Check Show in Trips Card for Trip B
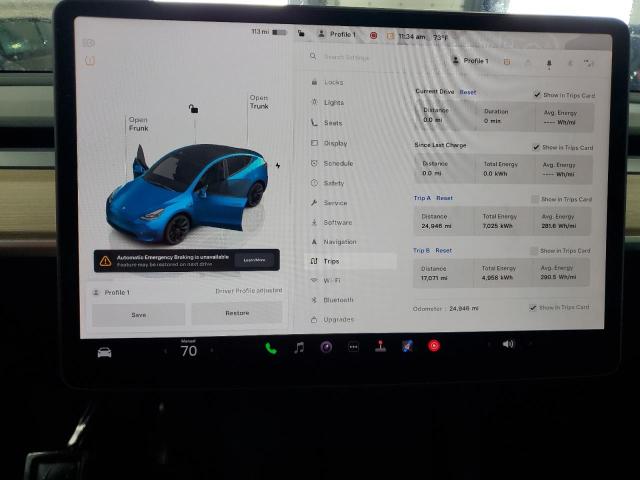The width and height of the screenshot is (640, 480). coord(533,251)
